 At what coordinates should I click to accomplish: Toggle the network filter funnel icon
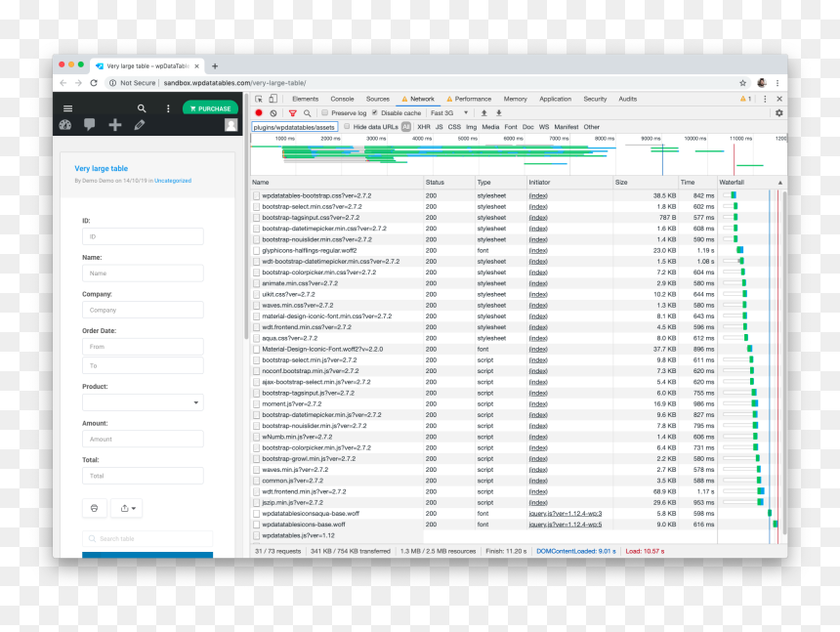[292, 113]
